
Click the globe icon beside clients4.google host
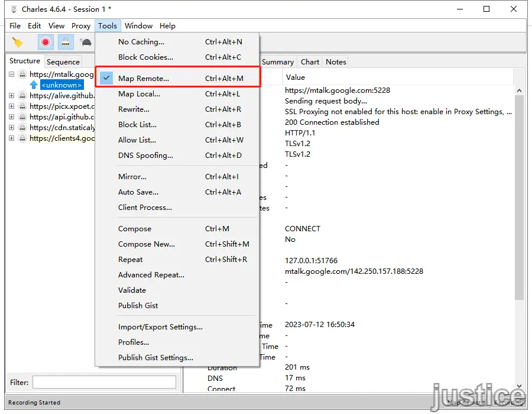point(22,138)
